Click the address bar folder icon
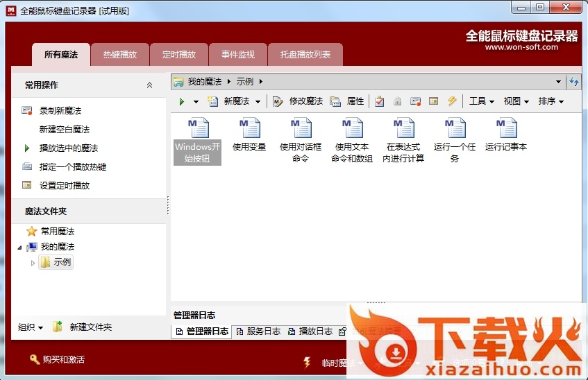 [179, 81]
